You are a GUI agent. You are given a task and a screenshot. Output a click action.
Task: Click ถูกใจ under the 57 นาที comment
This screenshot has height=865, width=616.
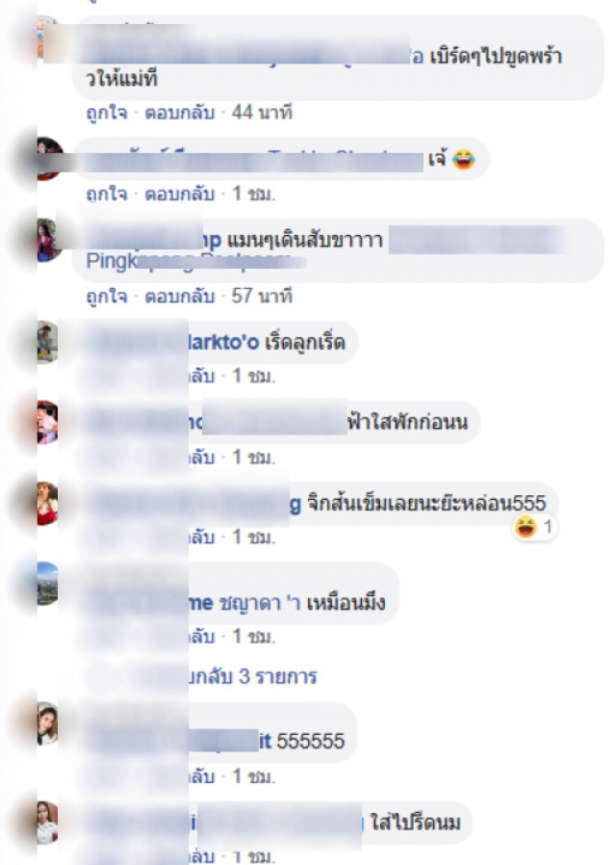107,297
